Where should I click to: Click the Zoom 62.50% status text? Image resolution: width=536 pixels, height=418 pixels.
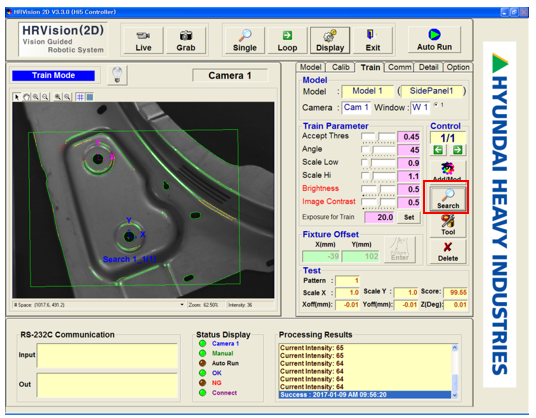(203, 305)
